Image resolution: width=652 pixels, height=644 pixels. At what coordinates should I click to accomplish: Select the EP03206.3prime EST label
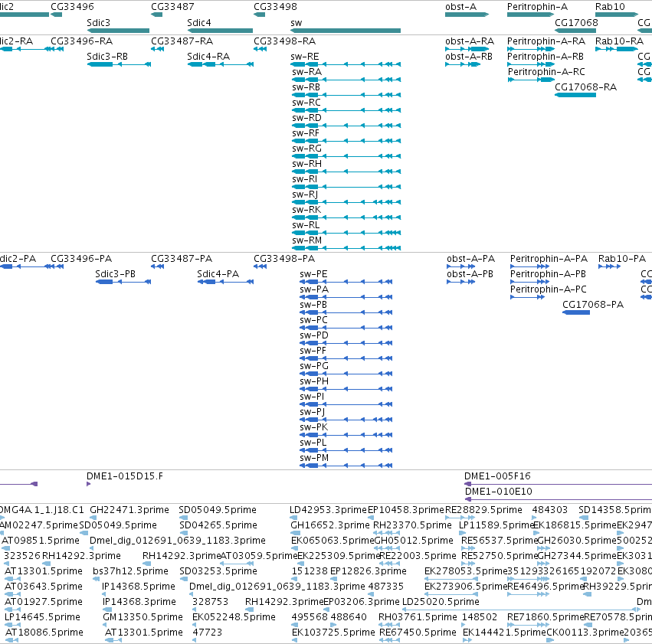click(362, 602)
